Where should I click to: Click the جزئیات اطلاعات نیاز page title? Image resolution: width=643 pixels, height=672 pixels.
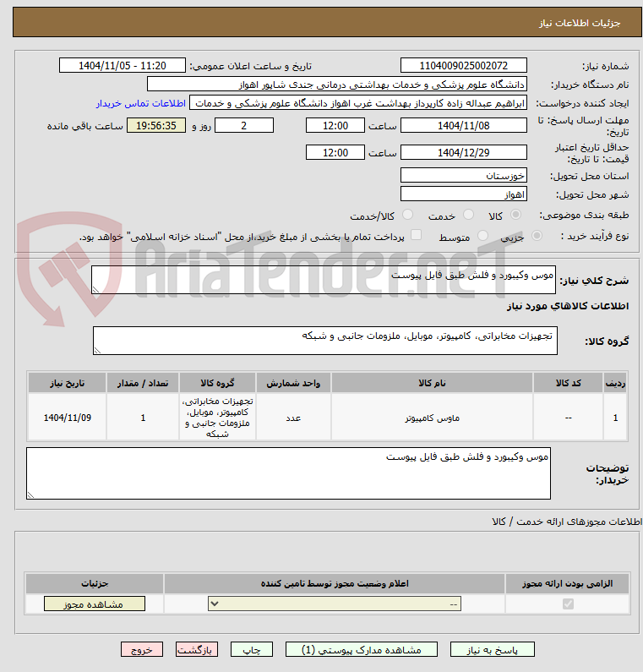(579, 23)
